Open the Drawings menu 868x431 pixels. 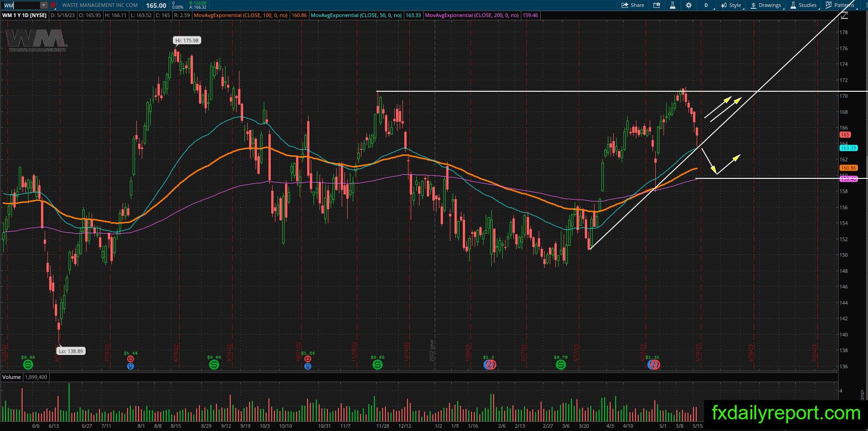click(x=766, y=5)
